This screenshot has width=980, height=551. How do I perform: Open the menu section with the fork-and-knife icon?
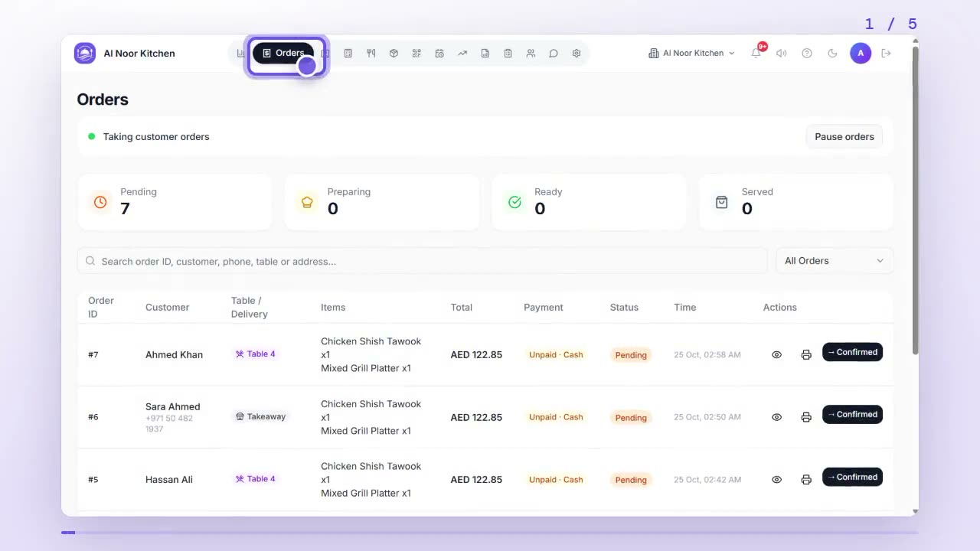pyautogui.click(x=371, y=54)
